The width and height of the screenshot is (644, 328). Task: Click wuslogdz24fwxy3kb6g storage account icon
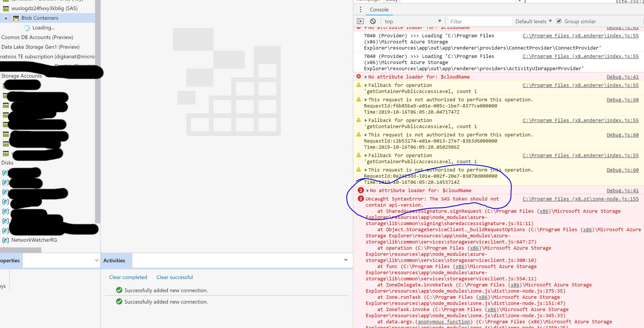[6, 9]
